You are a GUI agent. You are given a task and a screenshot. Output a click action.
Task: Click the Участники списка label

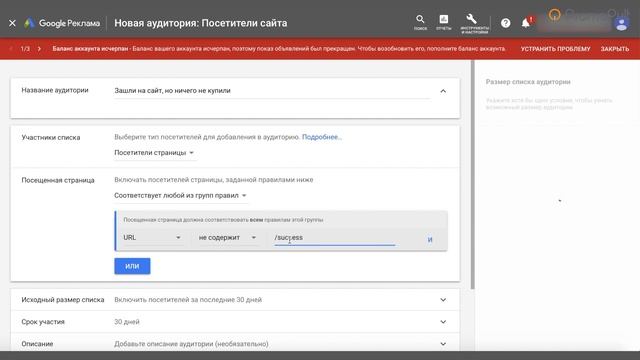point(51,138)
